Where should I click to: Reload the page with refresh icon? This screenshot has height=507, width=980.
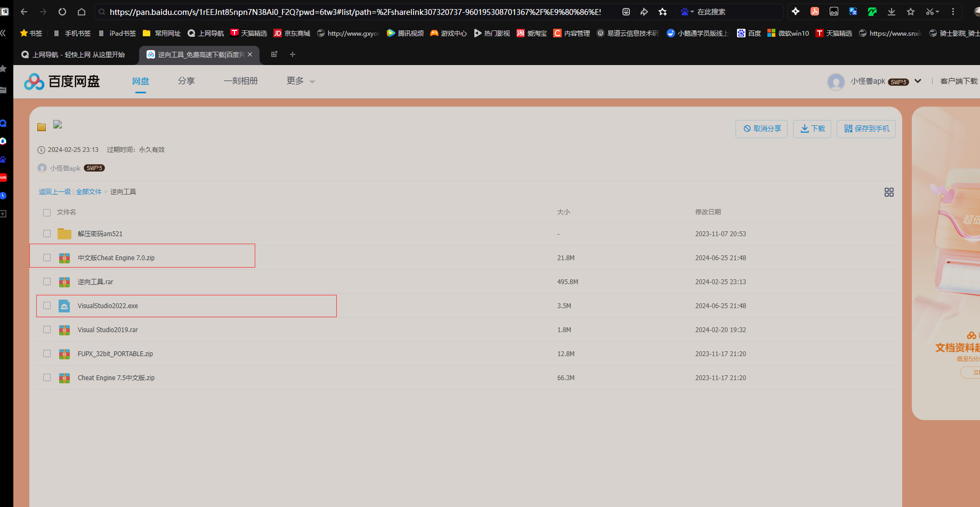(62, 12)
